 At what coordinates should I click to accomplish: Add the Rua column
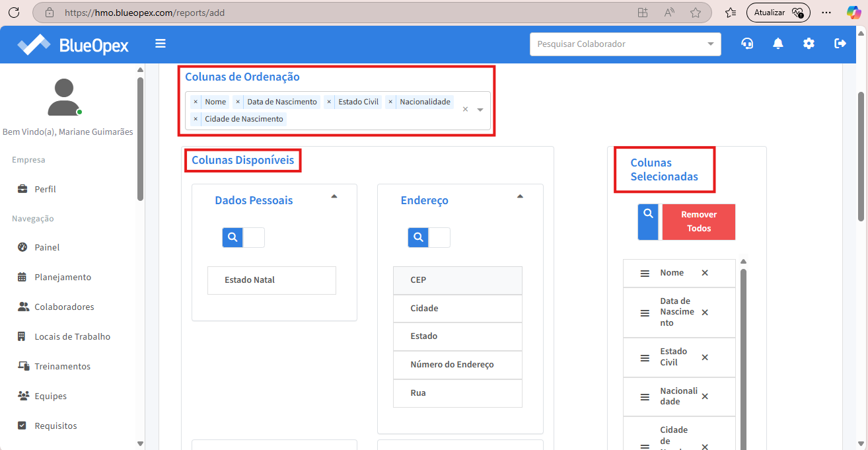[458, 393]
